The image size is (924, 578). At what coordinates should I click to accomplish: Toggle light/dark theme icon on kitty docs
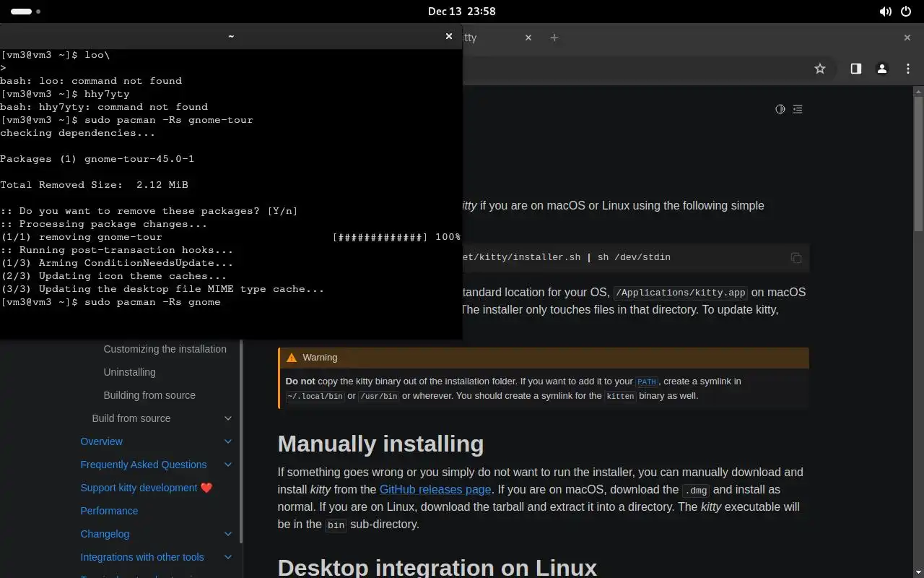click(x=780, y=109)
